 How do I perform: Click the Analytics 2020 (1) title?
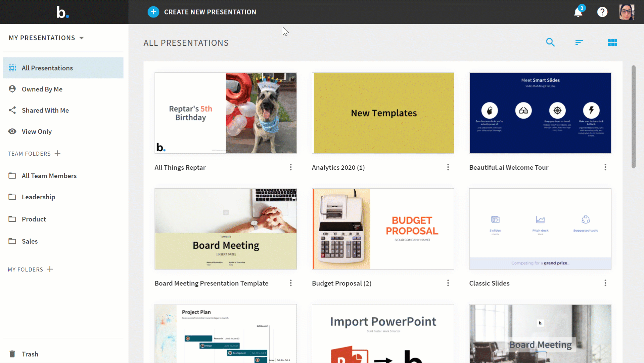tap(338, 167)
